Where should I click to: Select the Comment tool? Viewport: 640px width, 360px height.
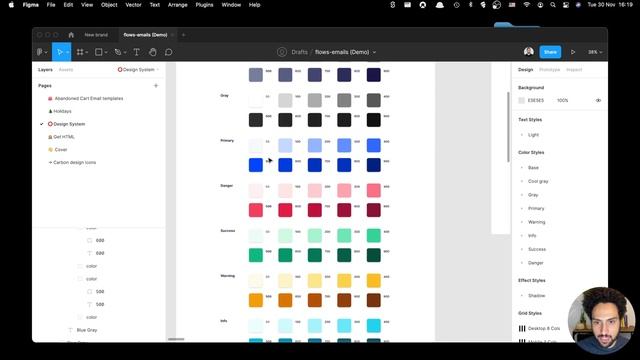coord(168,52)
